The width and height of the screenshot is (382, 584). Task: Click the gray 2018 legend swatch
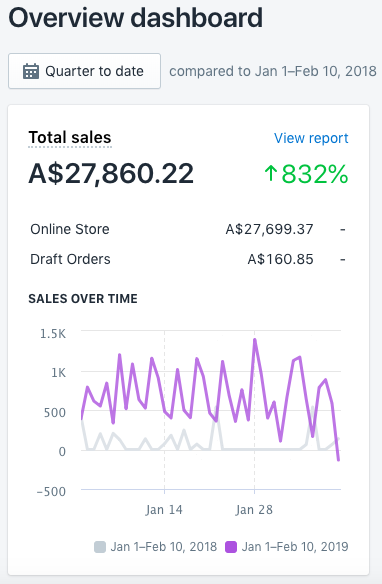pos(100,547)
